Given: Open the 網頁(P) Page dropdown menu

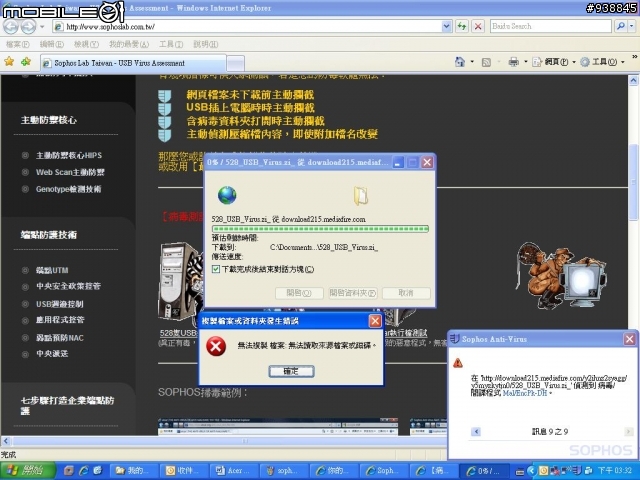Looking at the screenshot, I should click(x=554, y=62).
